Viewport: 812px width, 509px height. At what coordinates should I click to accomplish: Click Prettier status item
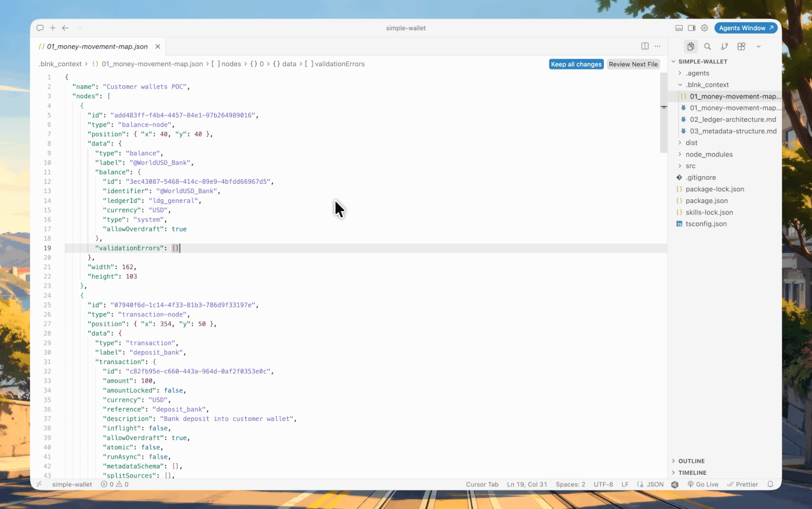(x=742, y=484)
